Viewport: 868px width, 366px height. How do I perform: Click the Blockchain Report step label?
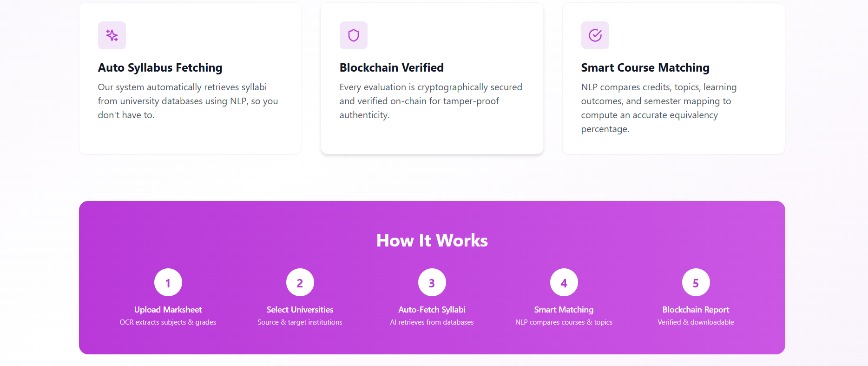(696, 310)
